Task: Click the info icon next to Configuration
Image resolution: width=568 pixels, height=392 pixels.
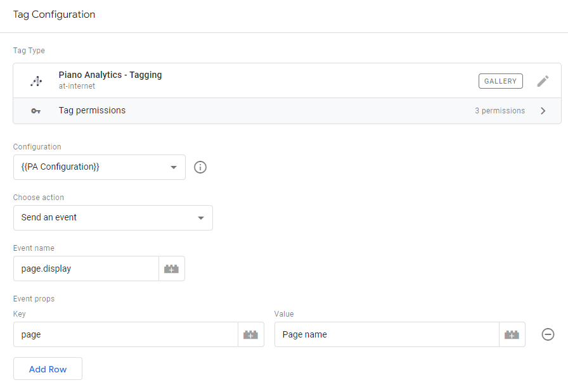Action: click(x=200, y=167)
